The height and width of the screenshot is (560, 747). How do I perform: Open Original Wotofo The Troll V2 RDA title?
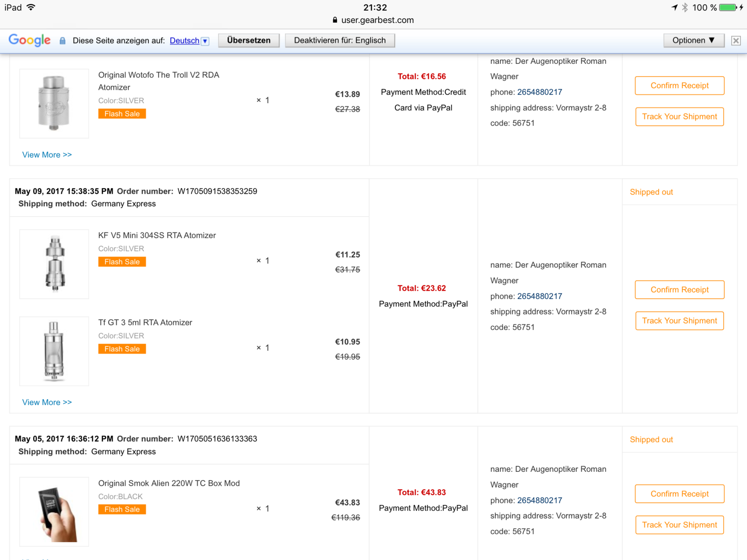pyautogui.click(x=159, y=81)
